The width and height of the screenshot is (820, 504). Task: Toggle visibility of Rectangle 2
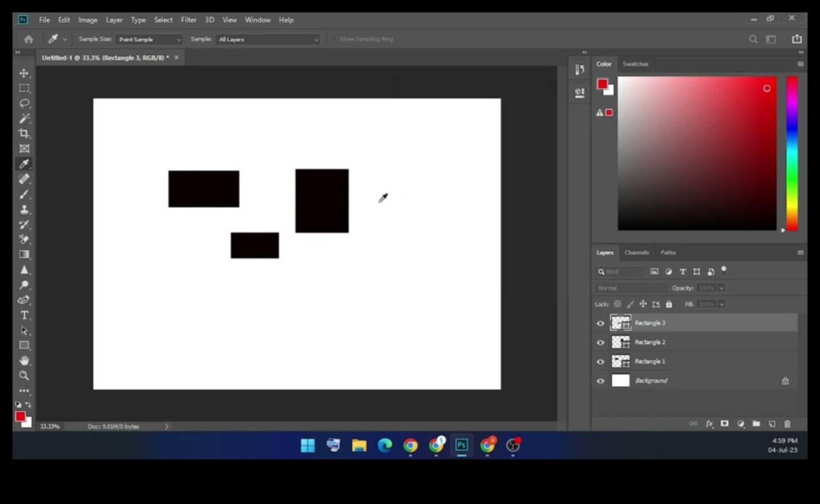coord(600,342)
